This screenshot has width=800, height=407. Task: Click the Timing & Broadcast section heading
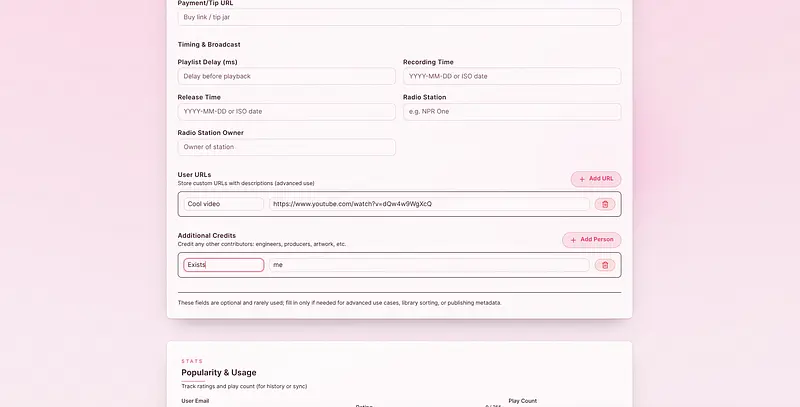pos(209,45)
